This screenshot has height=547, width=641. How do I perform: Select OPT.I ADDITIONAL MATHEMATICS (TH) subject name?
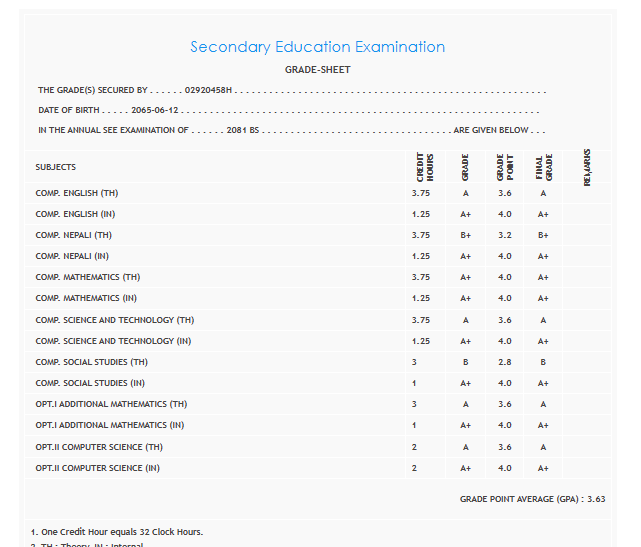pyautogui.click(x=111, y=404)
